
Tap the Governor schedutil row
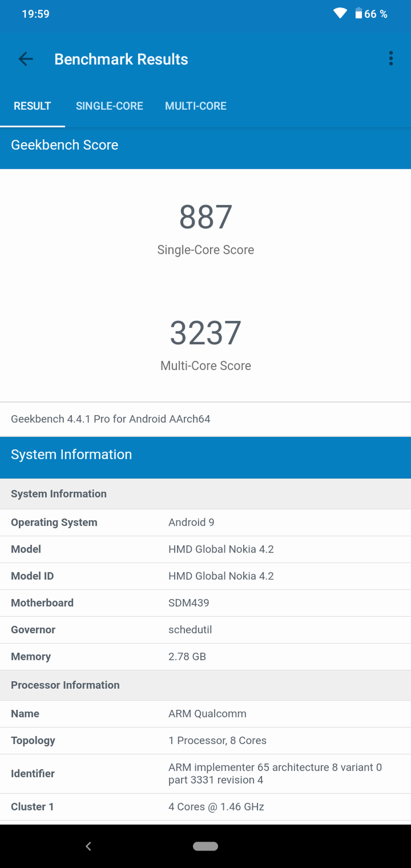click(x=205, y=629)
